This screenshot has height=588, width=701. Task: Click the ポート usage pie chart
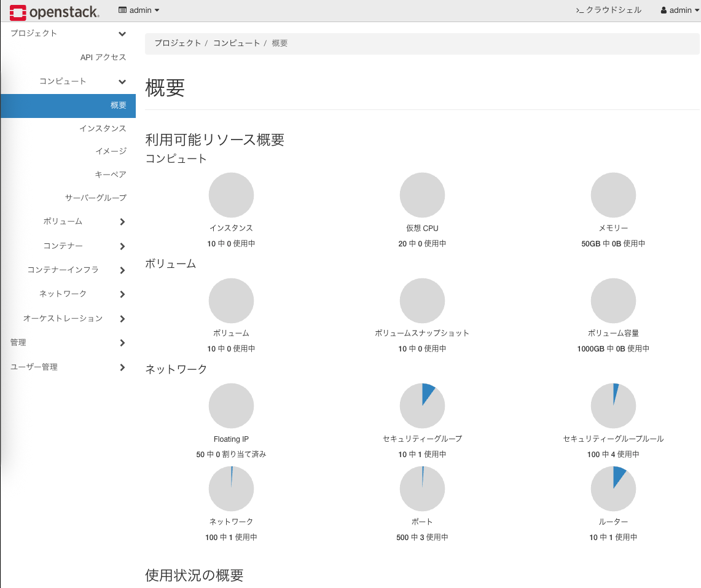point(422,488)
